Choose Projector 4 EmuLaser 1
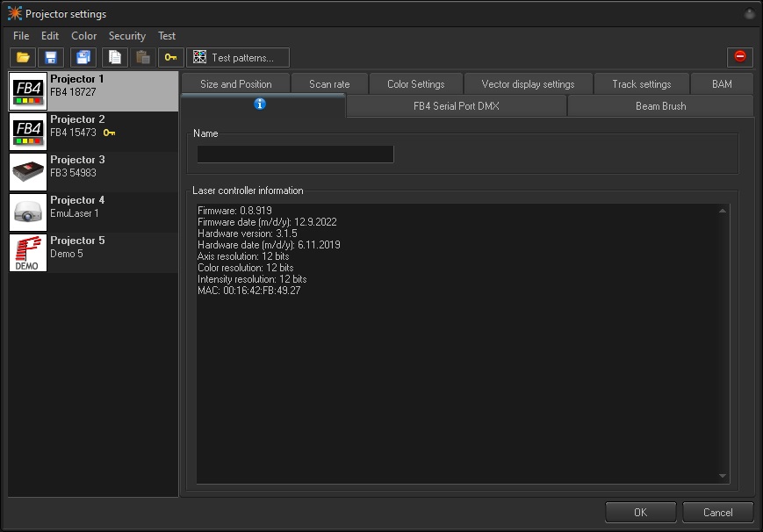763x532 pixels. pyautogui.click(x=93, y=212)
